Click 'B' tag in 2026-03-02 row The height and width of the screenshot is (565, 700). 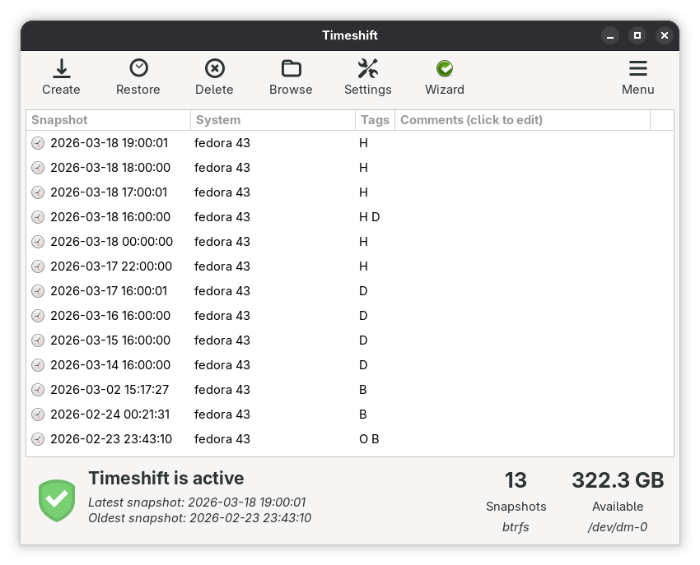pos(363,390)
